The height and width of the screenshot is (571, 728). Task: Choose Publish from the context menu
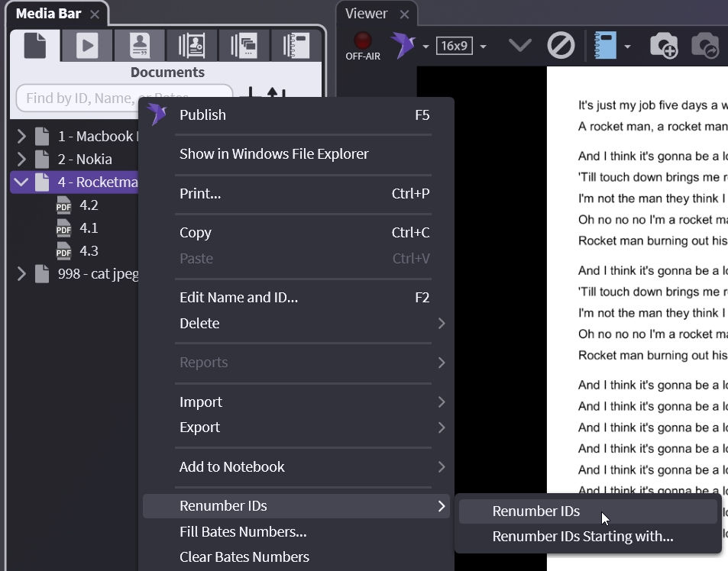pos(202,115)
